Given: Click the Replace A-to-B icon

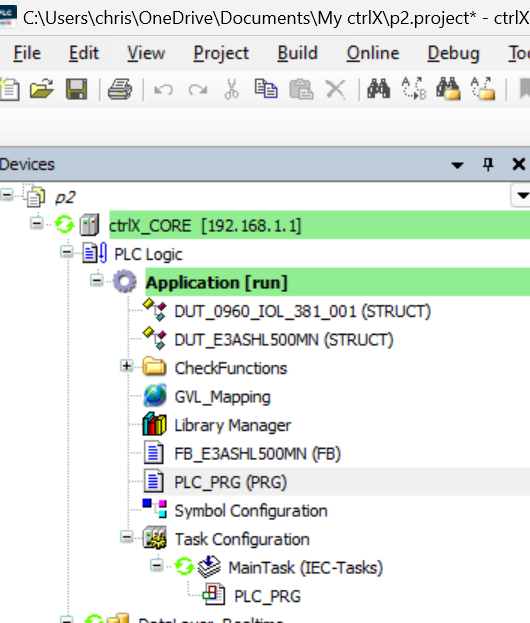Looking at the screenshot, I should pos(414,89).
